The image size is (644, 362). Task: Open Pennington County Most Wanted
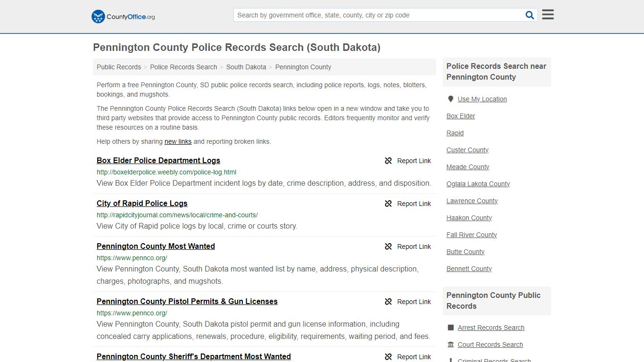coord(156,246)
